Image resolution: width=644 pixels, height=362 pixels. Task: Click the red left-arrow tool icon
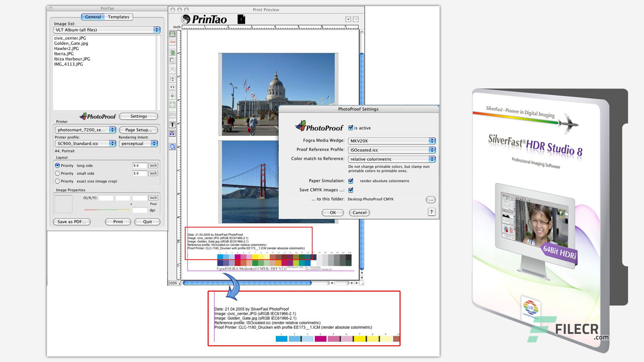click(173, 43)
